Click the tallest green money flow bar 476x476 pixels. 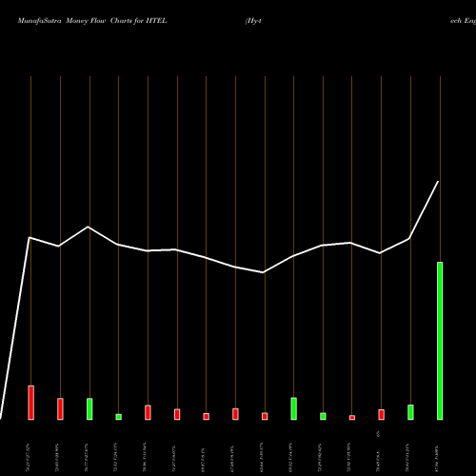(440, 341)
